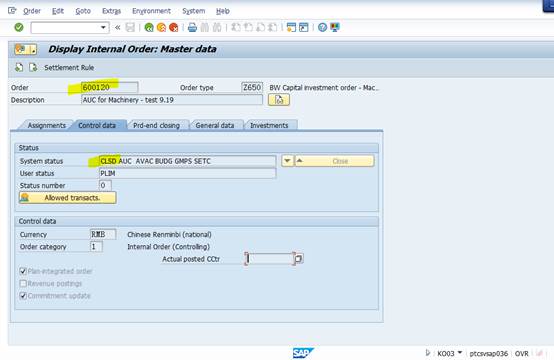This screenshot has width=554, height=360.
Task: Click the Save diskette icon
Action: (x=130, y=27)
